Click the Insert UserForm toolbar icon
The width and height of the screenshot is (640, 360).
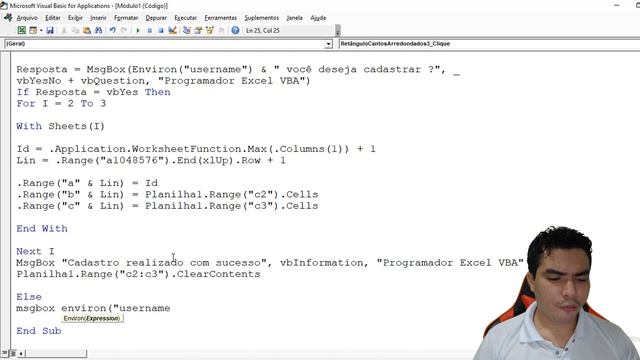coord(33,30)
